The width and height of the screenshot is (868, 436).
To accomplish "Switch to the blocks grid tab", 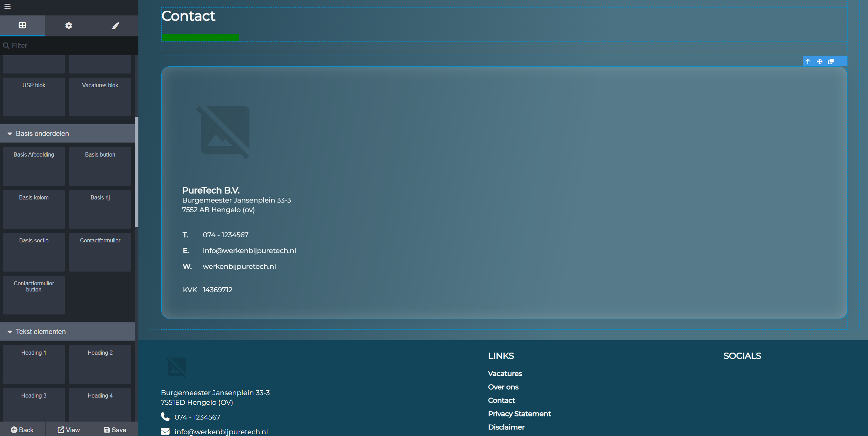I will coord(22,25).
